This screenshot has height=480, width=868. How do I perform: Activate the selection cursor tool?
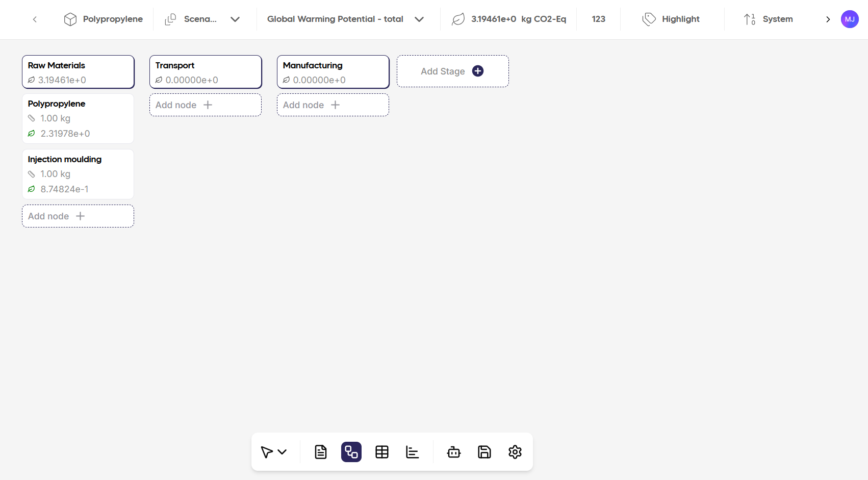pos(267,451)
